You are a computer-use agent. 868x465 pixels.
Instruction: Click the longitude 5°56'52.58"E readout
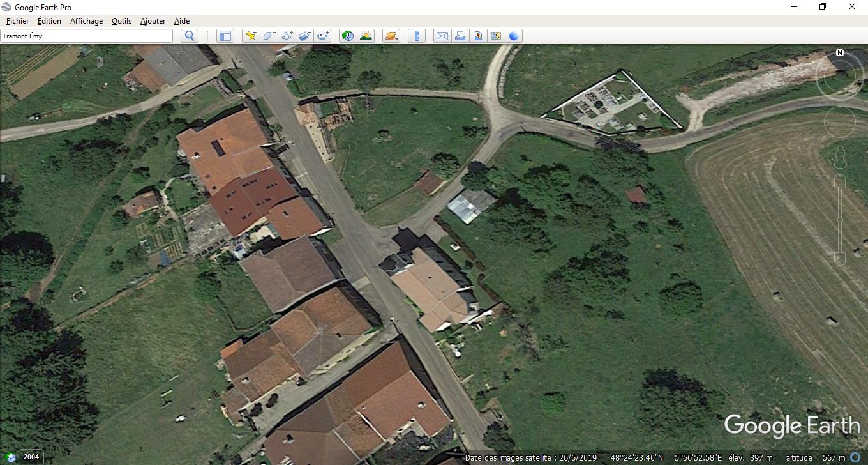tap(698, 457)
